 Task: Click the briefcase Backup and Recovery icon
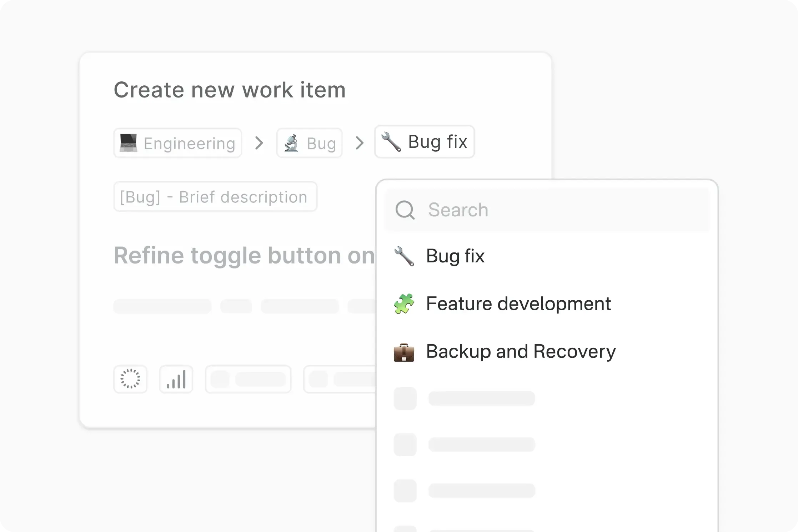click(x=404, y=351)
